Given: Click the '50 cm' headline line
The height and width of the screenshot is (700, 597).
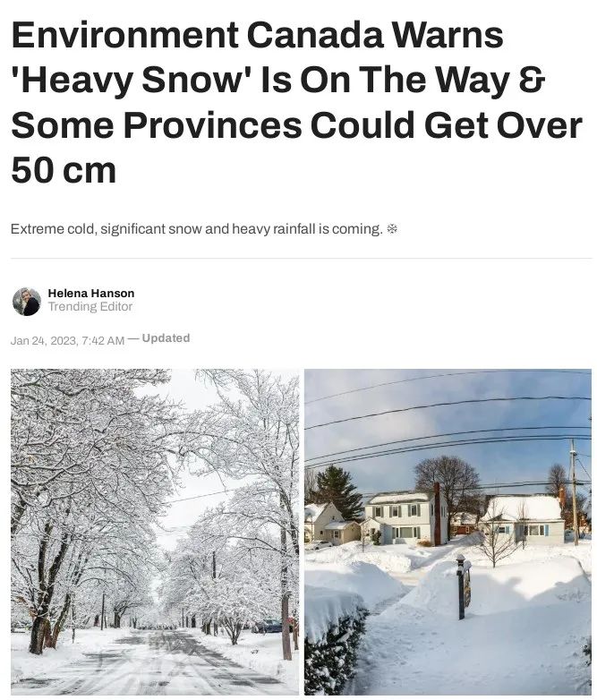Looking at the screenshot, I should (64, 171).
